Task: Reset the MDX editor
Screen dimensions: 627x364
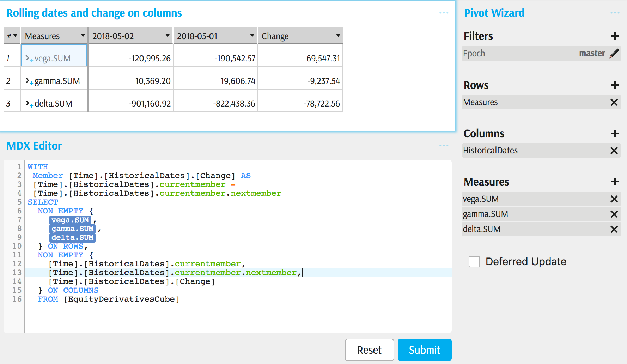Action: tap(369, 350)
